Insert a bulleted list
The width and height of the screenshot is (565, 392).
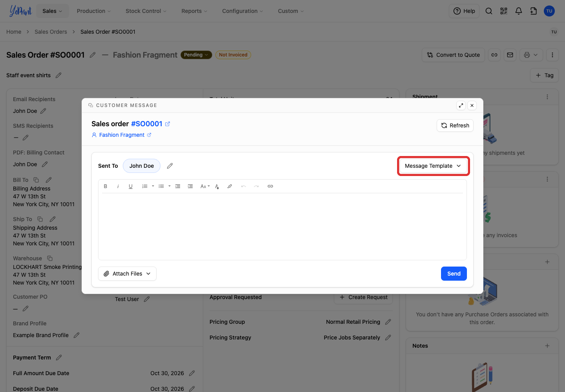coord(161,186)
